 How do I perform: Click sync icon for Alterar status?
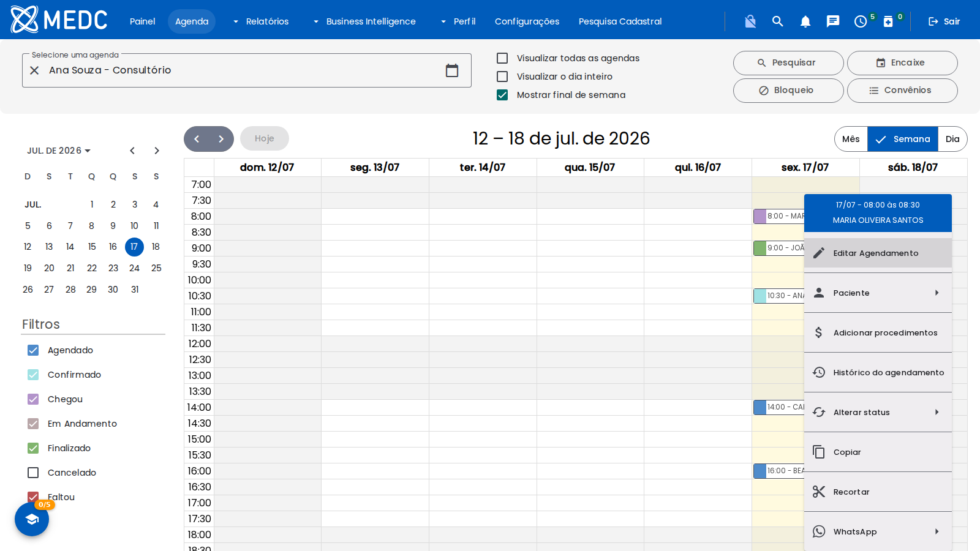819,412
